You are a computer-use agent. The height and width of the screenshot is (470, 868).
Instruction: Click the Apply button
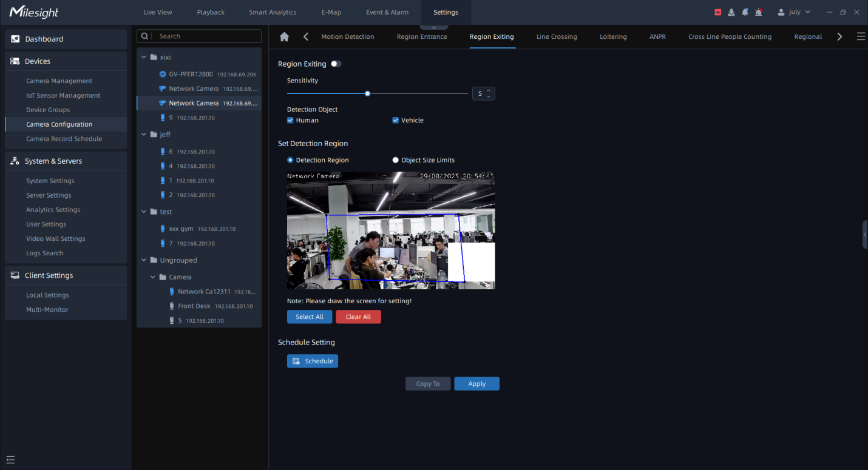[476, 384]
